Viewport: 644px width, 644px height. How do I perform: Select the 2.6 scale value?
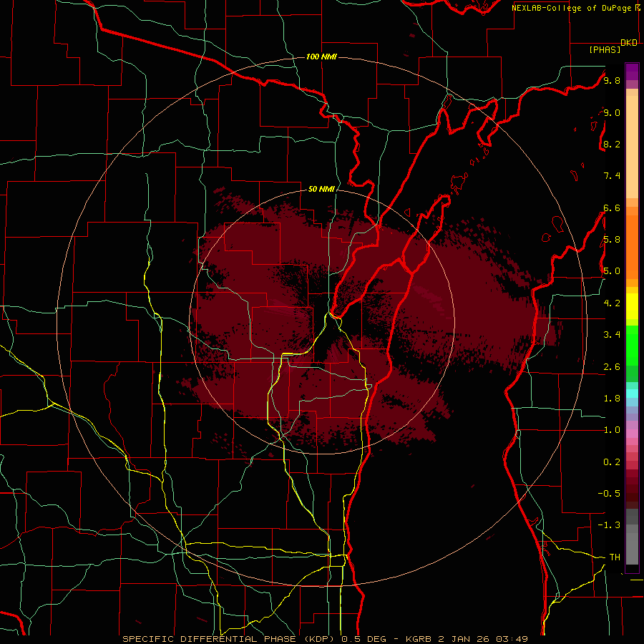point(612,366)
